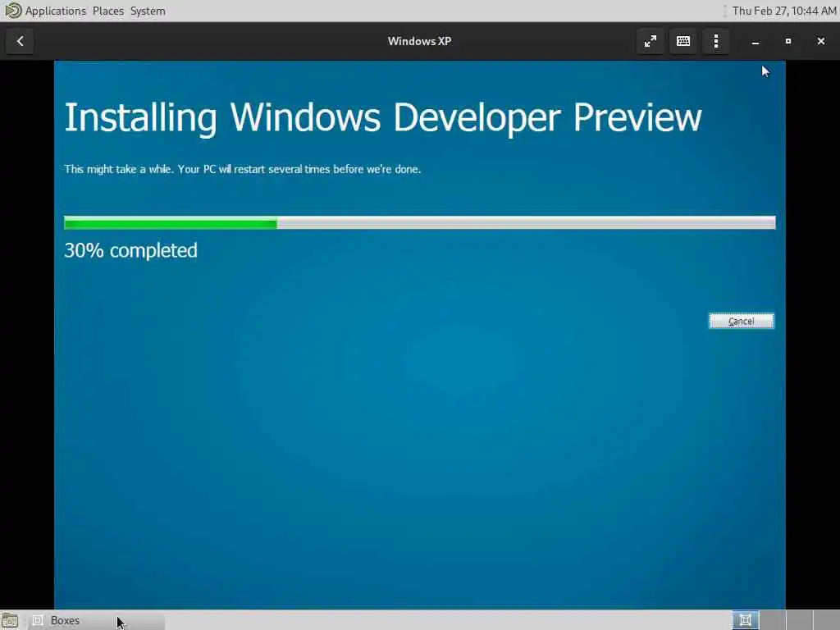The width and height of the screenshot is (840, 630).
Task: Click the 'Installing Windows Developer Preview' heading
Action: 383,118
